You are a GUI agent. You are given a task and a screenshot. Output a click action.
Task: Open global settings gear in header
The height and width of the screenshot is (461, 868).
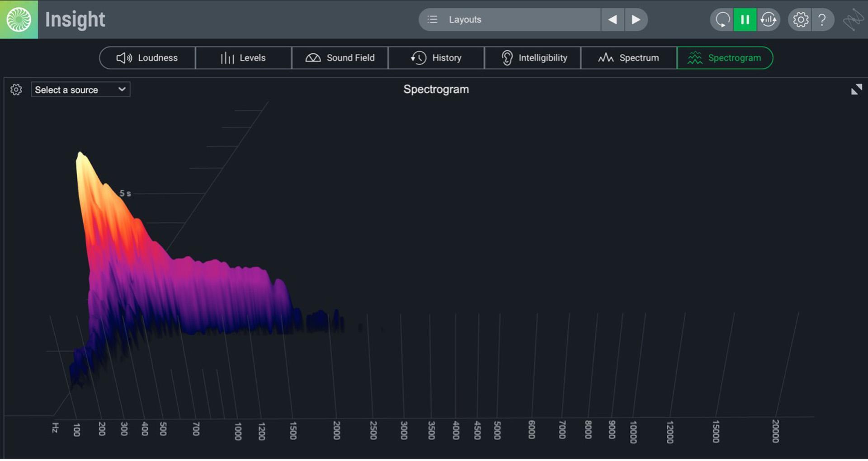pyautogui.click(x=800, y=19)
